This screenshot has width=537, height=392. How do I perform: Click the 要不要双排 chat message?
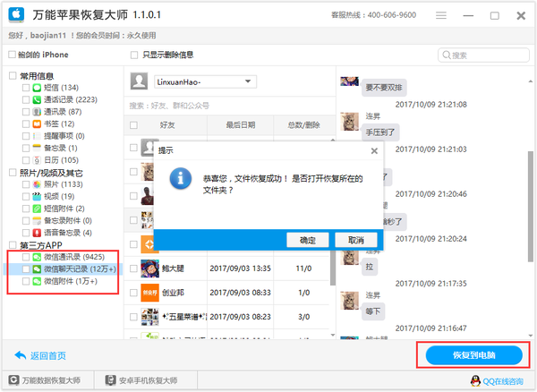click(x=384, y=88)
